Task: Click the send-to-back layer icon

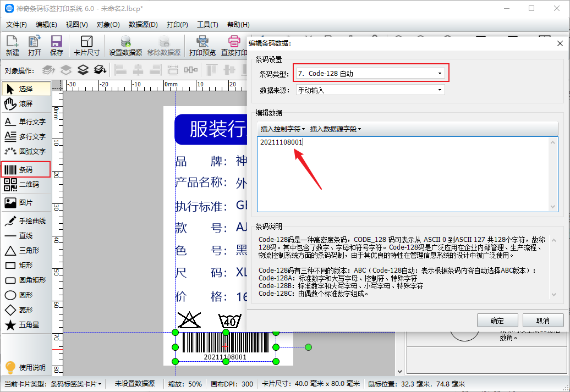Action: (100, 70)
